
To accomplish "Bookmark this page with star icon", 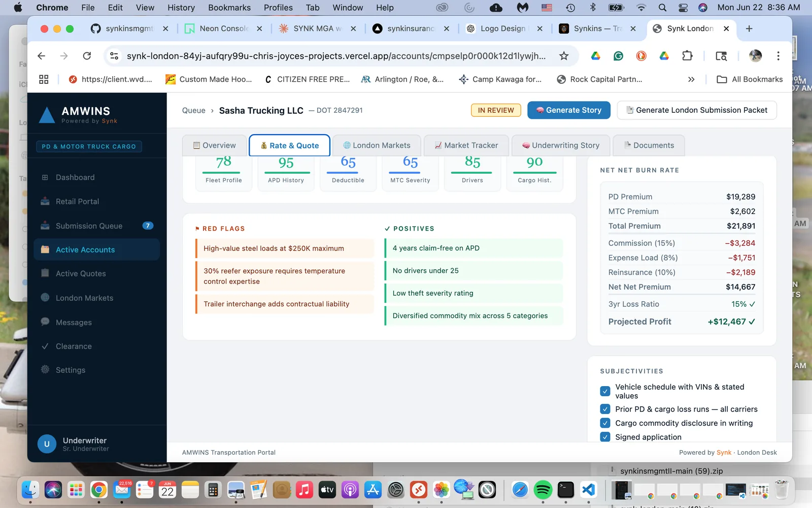I will (x=564, y=56).
